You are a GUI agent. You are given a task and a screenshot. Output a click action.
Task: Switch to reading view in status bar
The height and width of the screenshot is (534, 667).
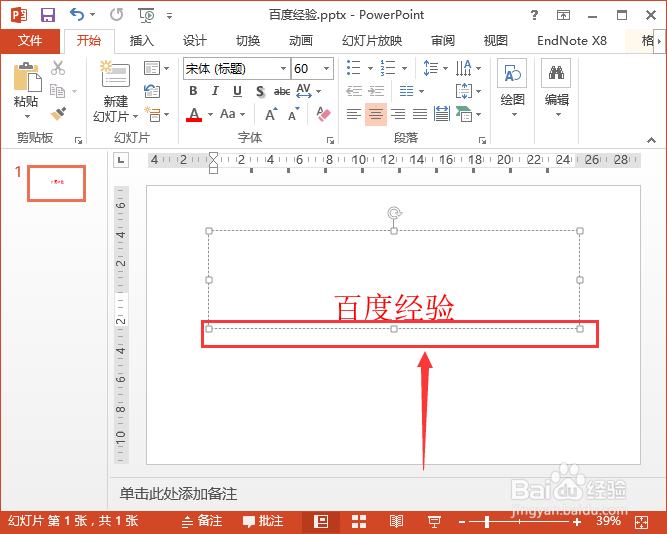pos(396,521)
